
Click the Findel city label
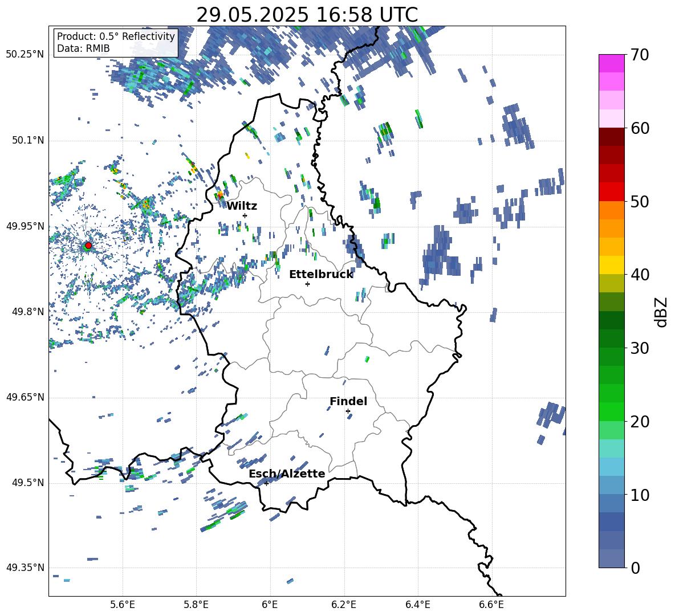pyautogui.click(x=348, y=401)
